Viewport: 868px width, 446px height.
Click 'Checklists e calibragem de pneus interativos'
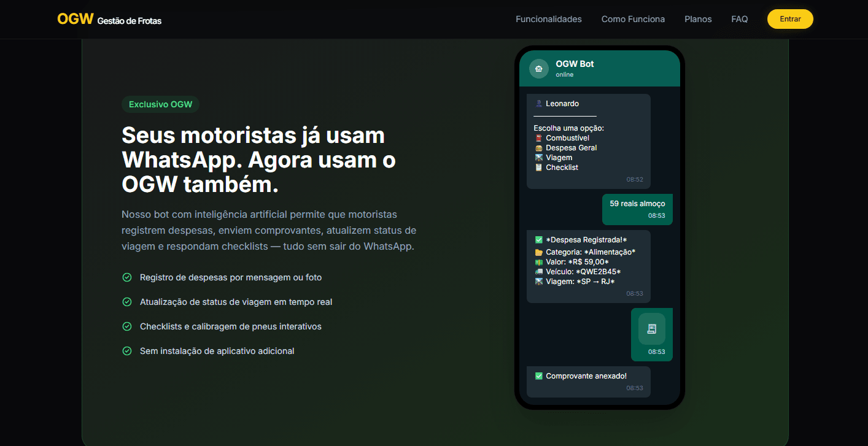click(x=231, y=326)
